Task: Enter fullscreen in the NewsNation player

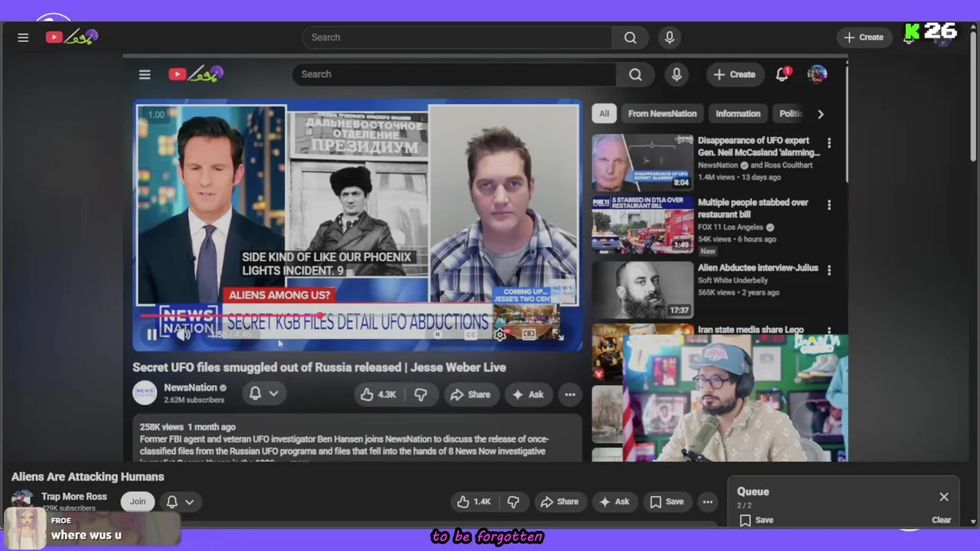Action: click(x=558, y=334)
